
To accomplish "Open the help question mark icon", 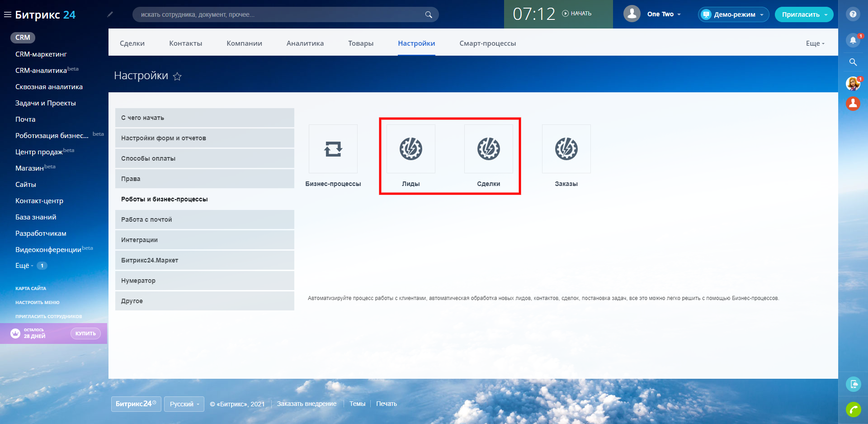I will coord(853,14).
